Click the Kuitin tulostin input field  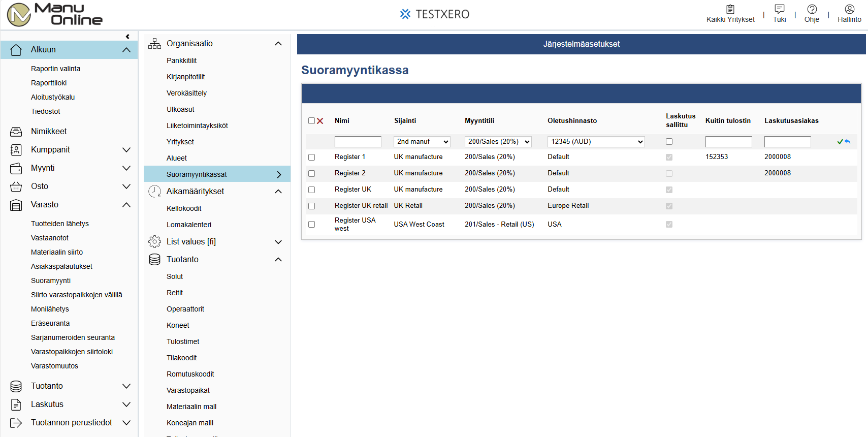[729, 142]
